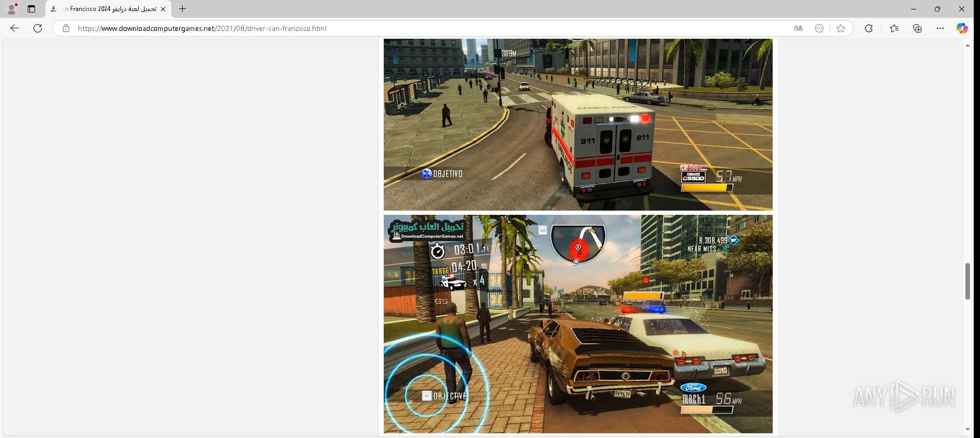Click the ambulance gameplay screenshot
The image size is (980, 438).
pos(578,125)
